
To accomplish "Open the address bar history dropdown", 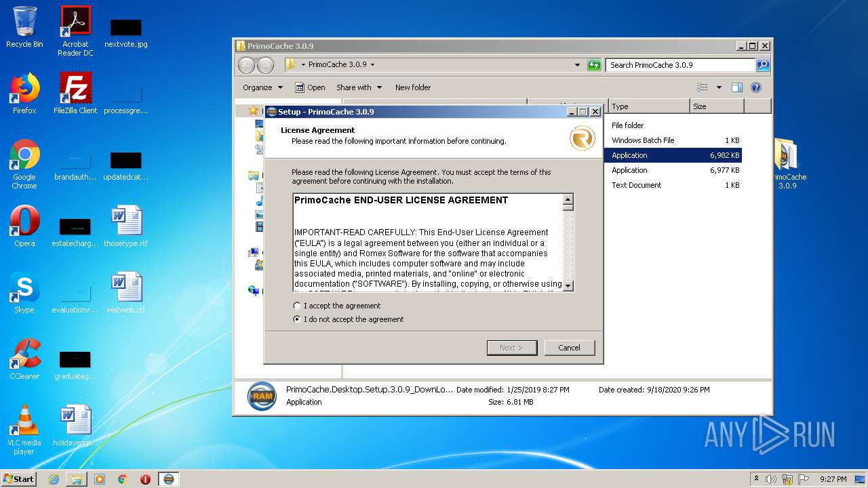I will tap(577, 65).
